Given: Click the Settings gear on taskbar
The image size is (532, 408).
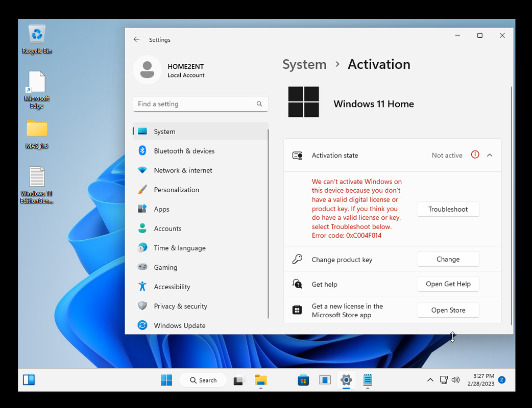Looking at the screenshot, I should pyautogui.click(x=346, y=380).
